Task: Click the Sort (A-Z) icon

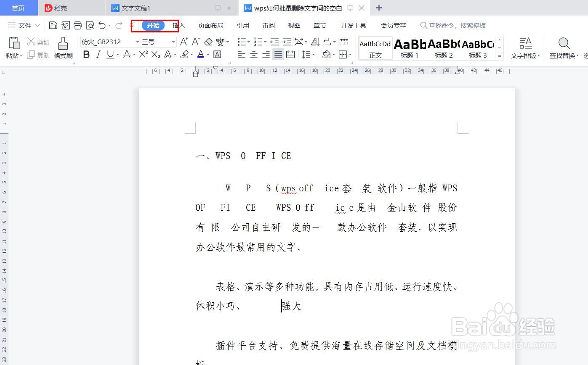Action: click(x=315, y=42)
